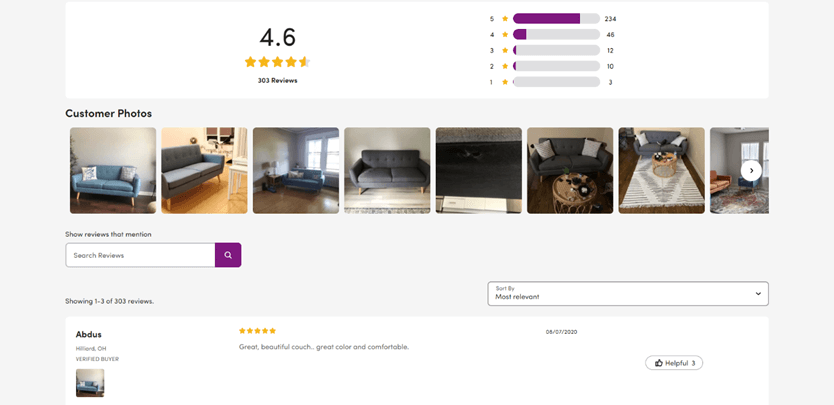The height and width of the screenshot is (405, 834).
Task: Filter reviews by the 5 star rating bar
Action: (556, 19)
